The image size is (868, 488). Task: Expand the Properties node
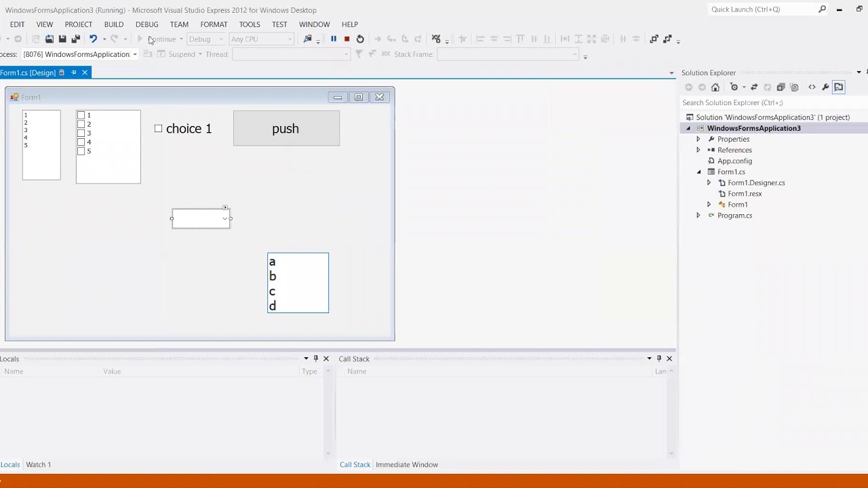pos(698,139)
